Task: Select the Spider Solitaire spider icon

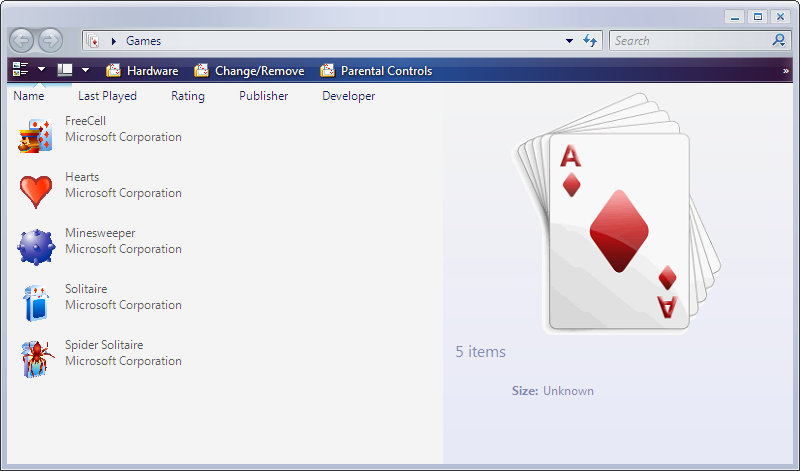Action: point(37,359)
